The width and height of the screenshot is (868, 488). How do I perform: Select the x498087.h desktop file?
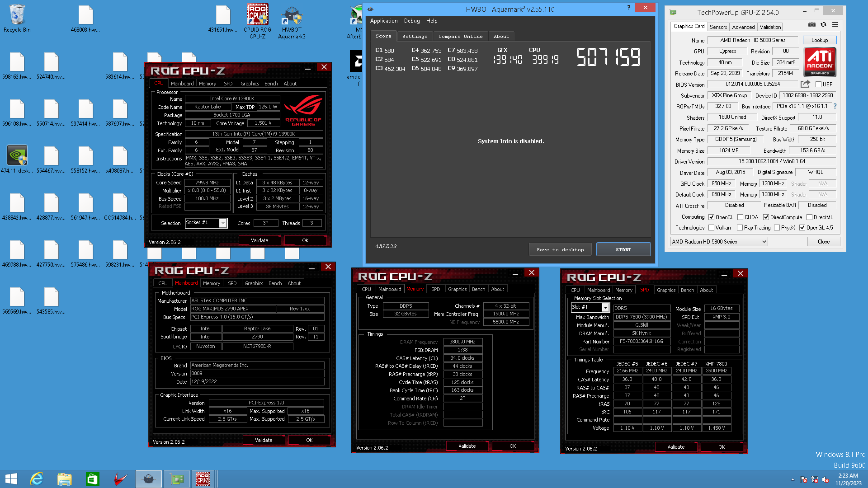(x=120, y=160)
